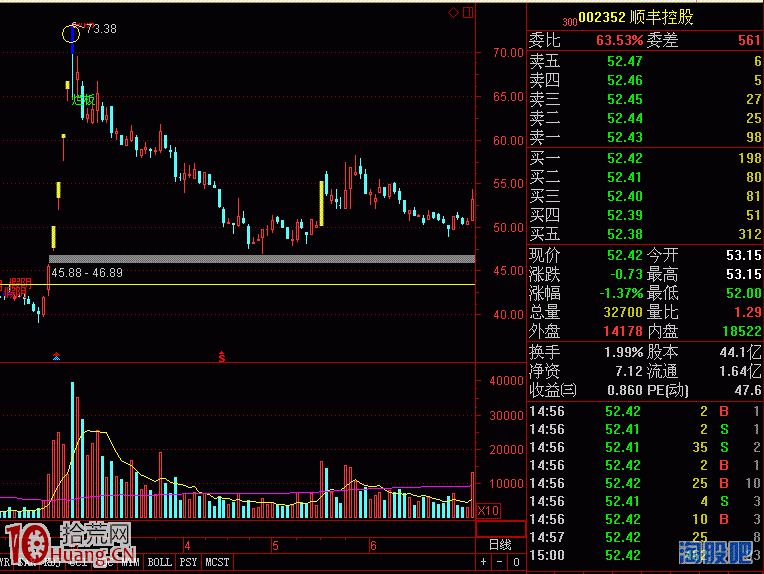Viewport: 764px width, 574px height.
Task: Click the red diamond icon above chart
Action: tap(453, 13)
